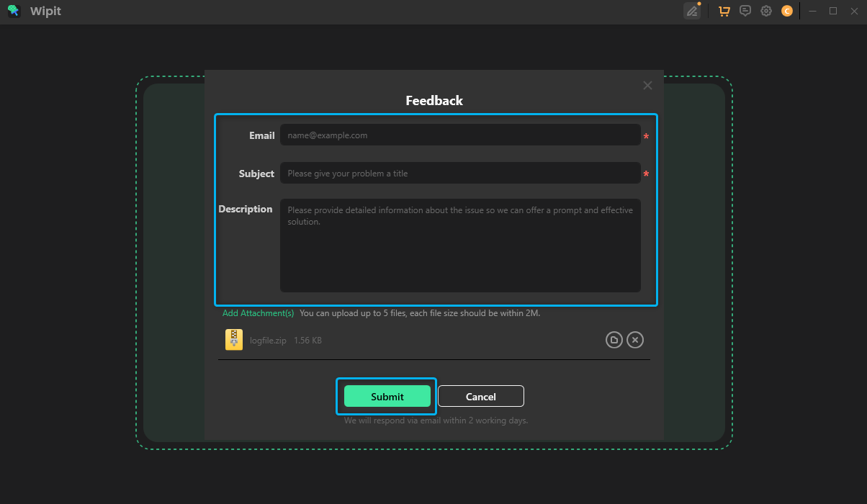Cancel the feedback submission
Viewport: 867px width, 504px height.
pos(480,396)
